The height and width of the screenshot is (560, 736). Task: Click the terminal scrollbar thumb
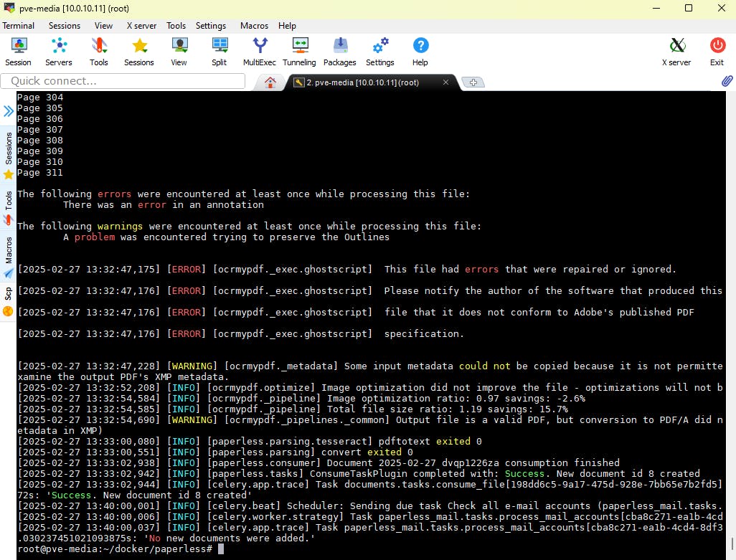[732, 544]
